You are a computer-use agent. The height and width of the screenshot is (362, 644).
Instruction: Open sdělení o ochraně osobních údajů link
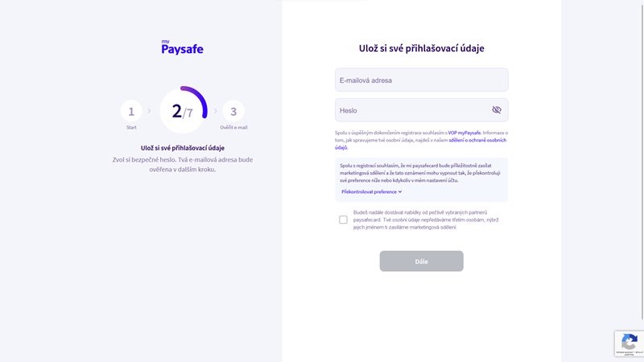480,140
